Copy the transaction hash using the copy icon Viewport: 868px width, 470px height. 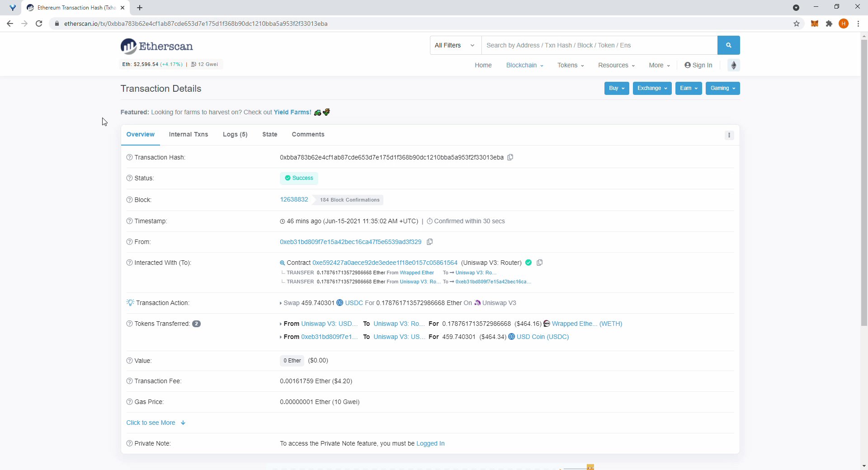point(510,157)
